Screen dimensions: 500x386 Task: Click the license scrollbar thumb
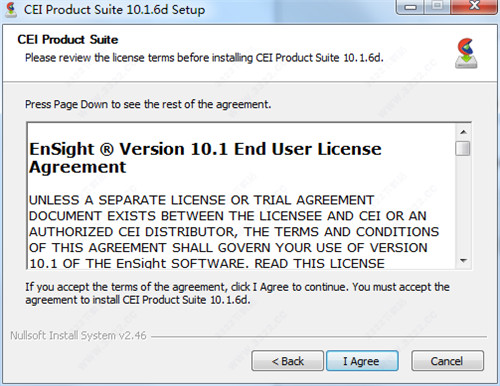click(463, 148)
